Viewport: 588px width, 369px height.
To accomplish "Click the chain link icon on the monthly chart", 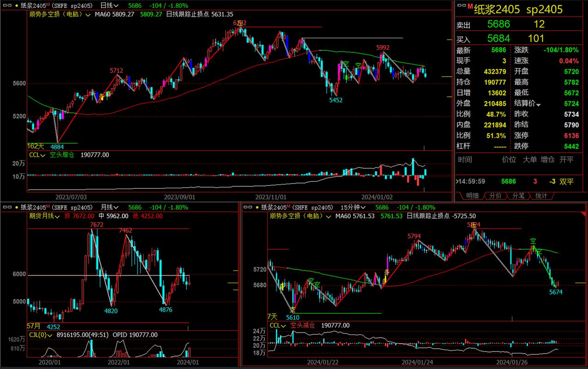I will pyautogui.click(x=7, y=208).
